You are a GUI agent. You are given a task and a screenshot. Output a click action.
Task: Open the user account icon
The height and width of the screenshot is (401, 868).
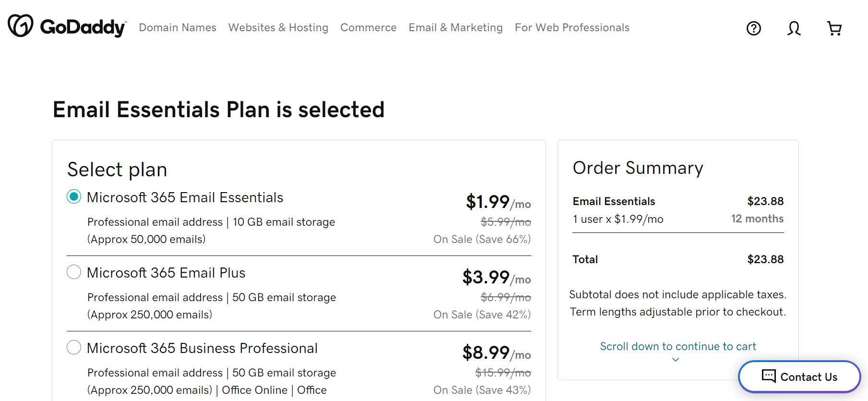pyautogui.click(x=794, y=28)
